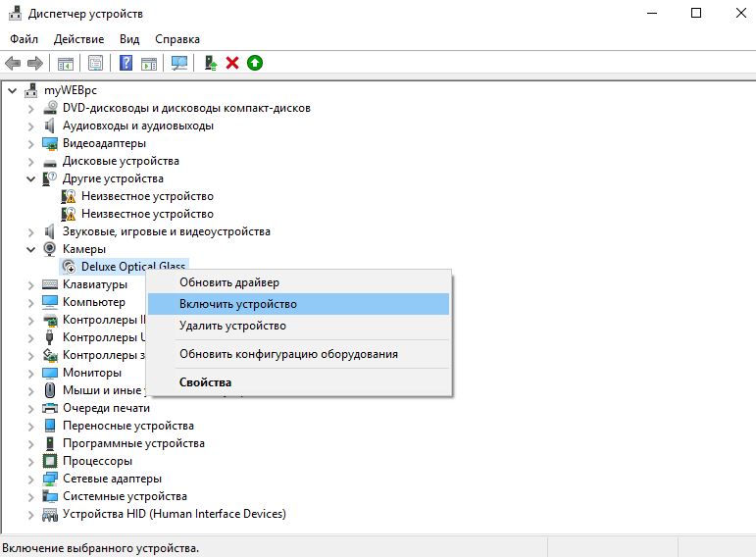Select the second Неизвестное устройство entry

(x=147, y=214)
